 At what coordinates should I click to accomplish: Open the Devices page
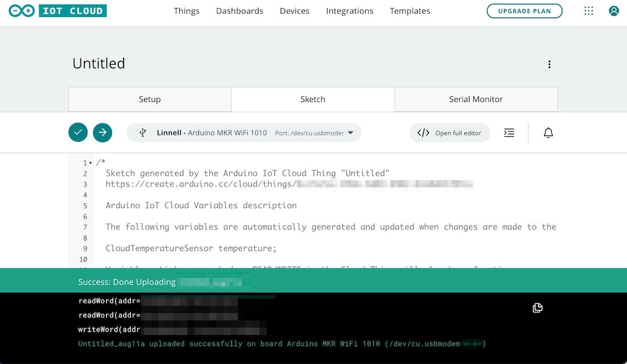click(295, 11)
